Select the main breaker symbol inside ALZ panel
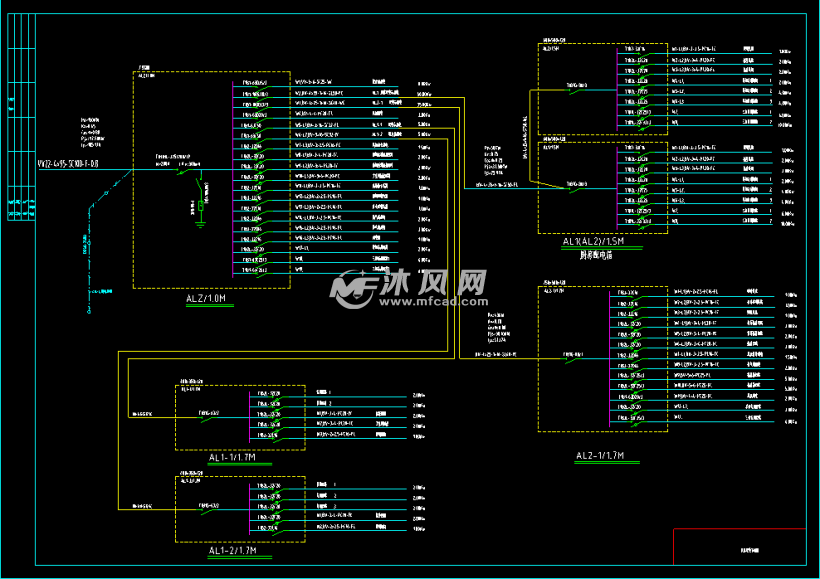The image size is (820, 579). (x=183, y=171)
